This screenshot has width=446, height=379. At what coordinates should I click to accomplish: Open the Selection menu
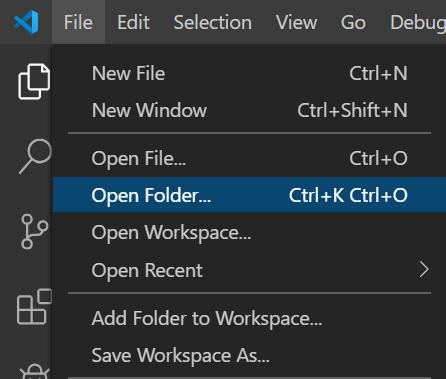pyautogui.click(x=213, y=22)
